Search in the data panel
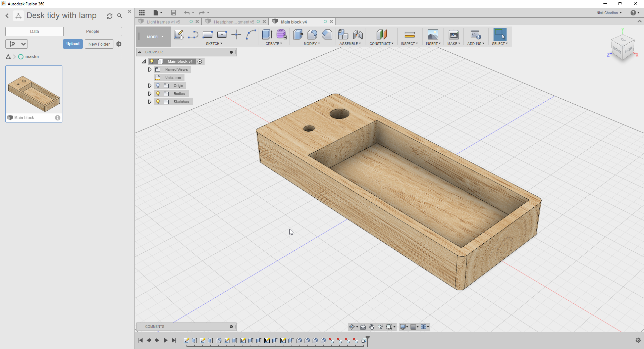Viewport: 644px width, 349px height. point(120,16)
